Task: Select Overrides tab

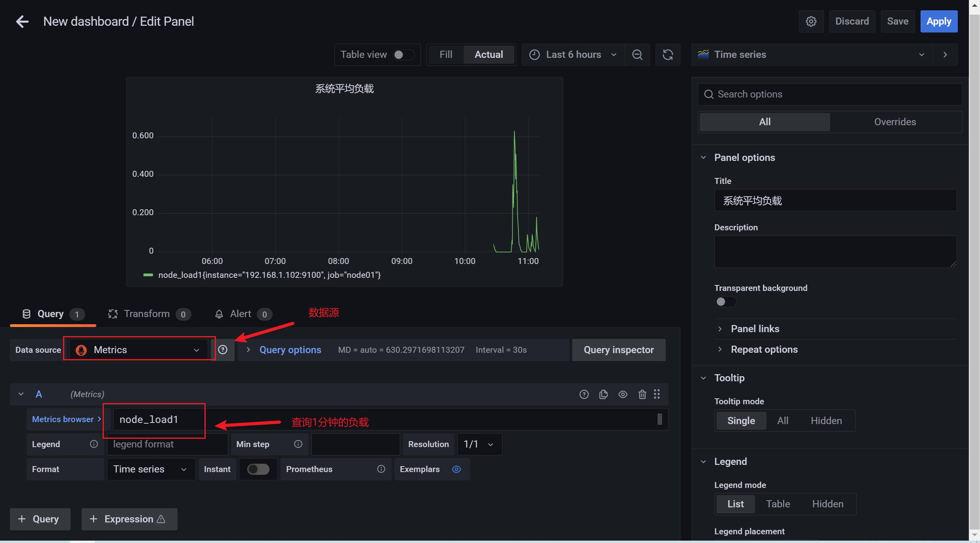Action: click(895, 122)
